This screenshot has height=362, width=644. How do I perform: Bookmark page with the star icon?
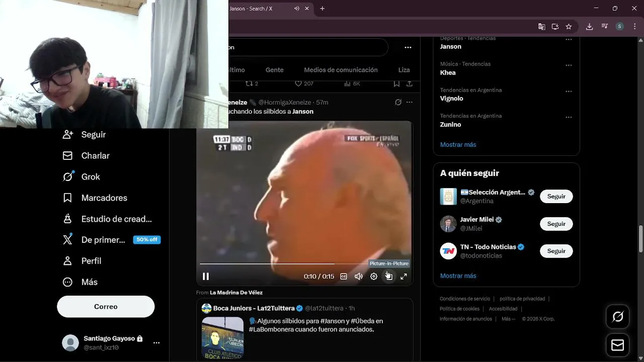569,27
